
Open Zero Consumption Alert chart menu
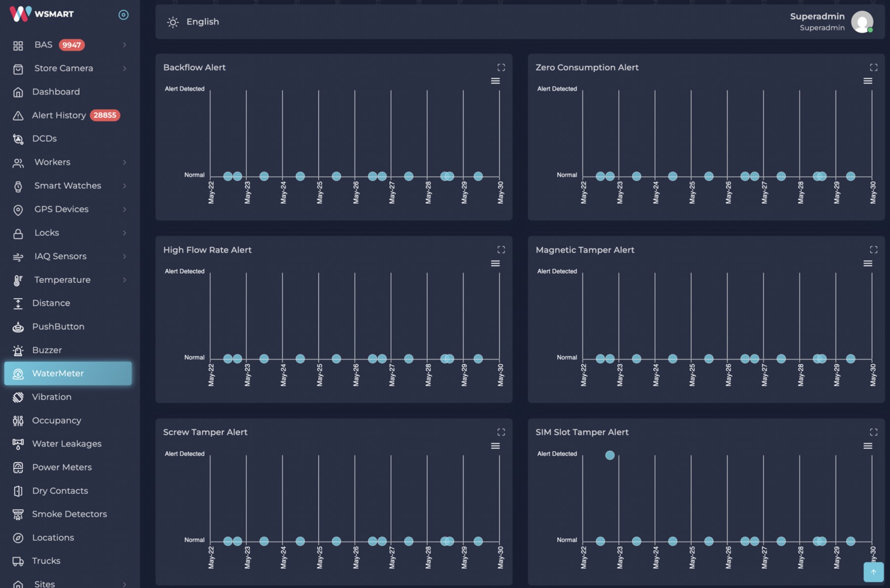point(868,81)
